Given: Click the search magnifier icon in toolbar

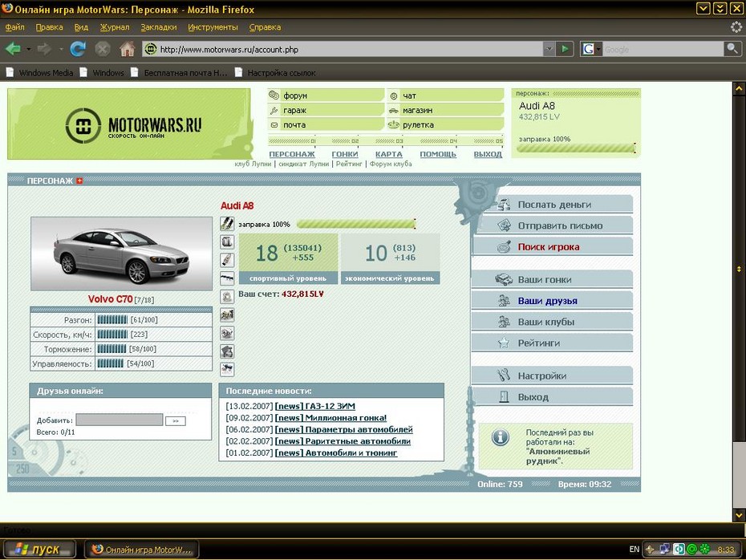Looking at the screenshot, I should [732, 48].
